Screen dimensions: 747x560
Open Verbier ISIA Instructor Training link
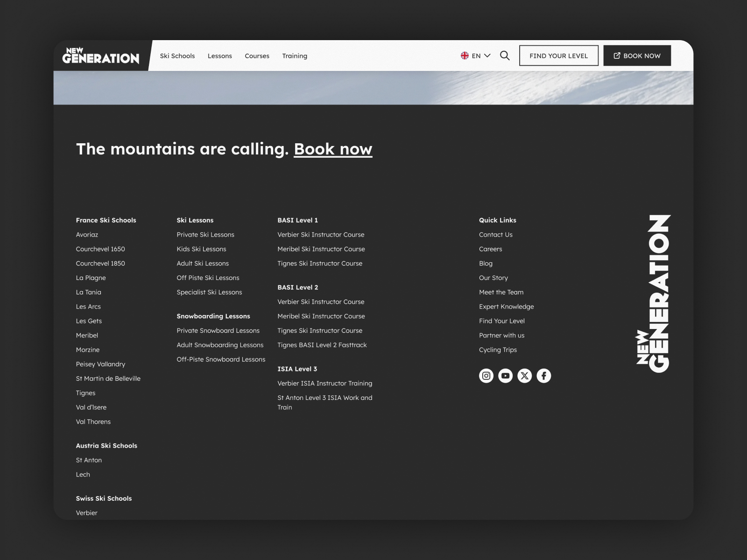tap(325, 384)
